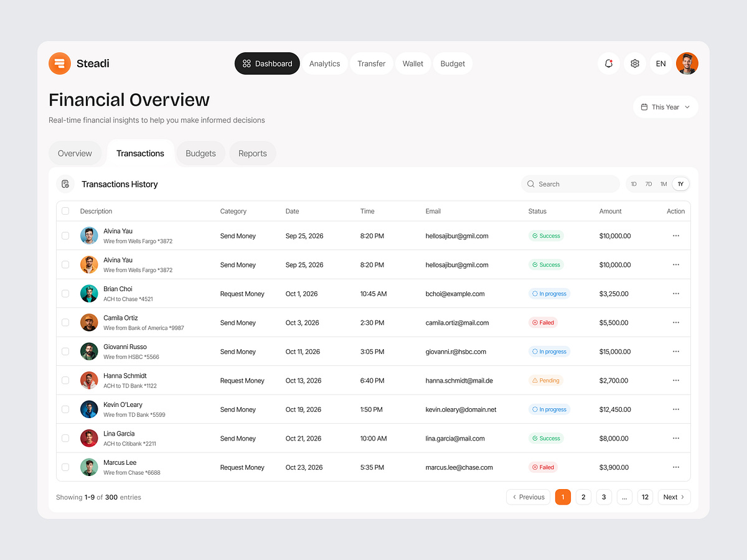The image size is (747, 560).
Task: Click the Date column header
Action: 293,211
